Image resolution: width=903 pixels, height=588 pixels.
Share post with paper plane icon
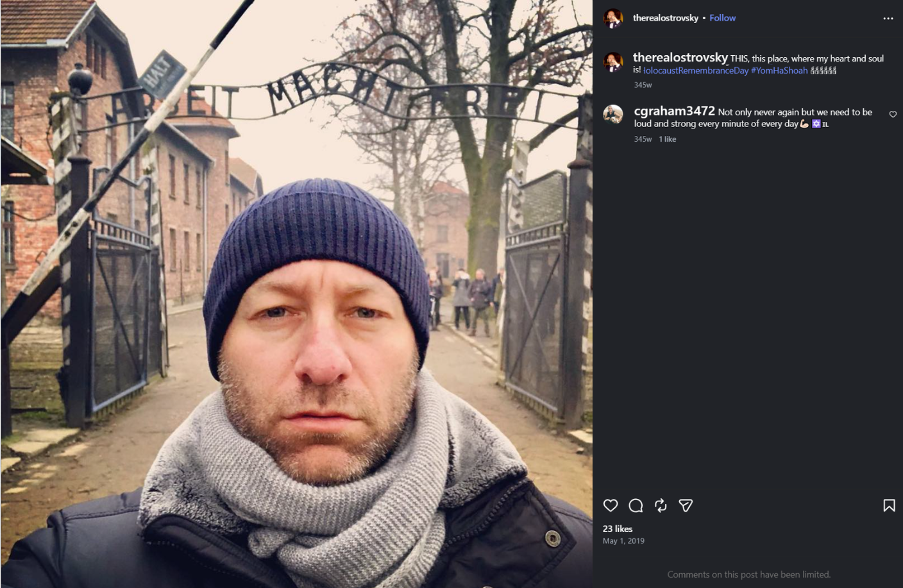[x=686, y=505]
